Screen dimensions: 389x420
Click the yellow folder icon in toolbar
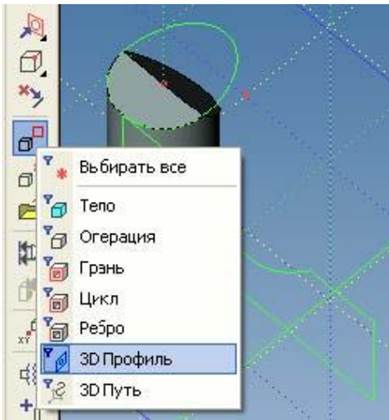point(27,211)
